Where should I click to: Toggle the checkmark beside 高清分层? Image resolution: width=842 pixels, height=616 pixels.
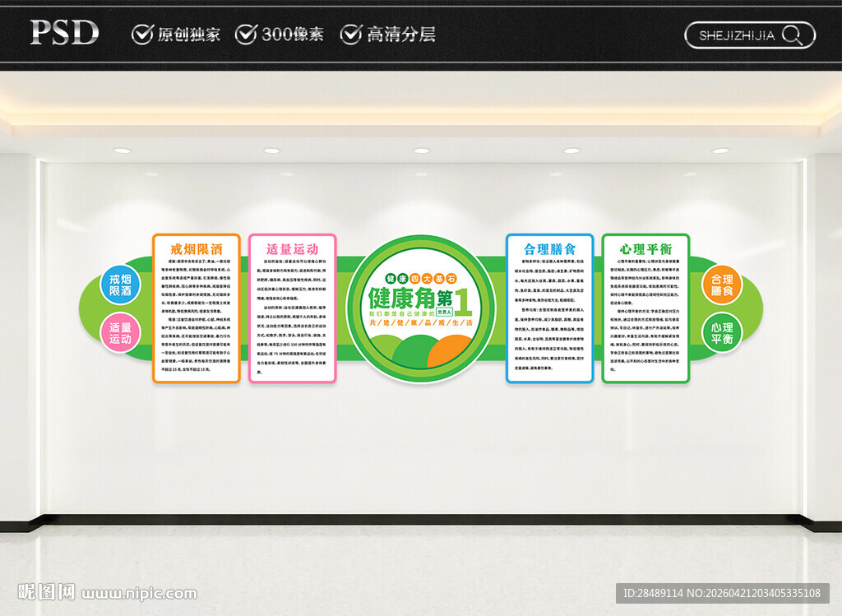tap(350, 35)
